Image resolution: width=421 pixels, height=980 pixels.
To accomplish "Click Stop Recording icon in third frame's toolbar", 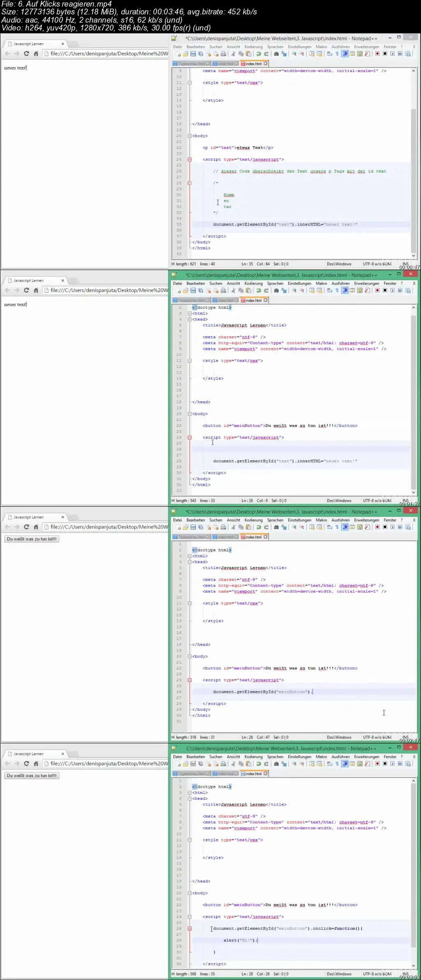I will [385, 527].
